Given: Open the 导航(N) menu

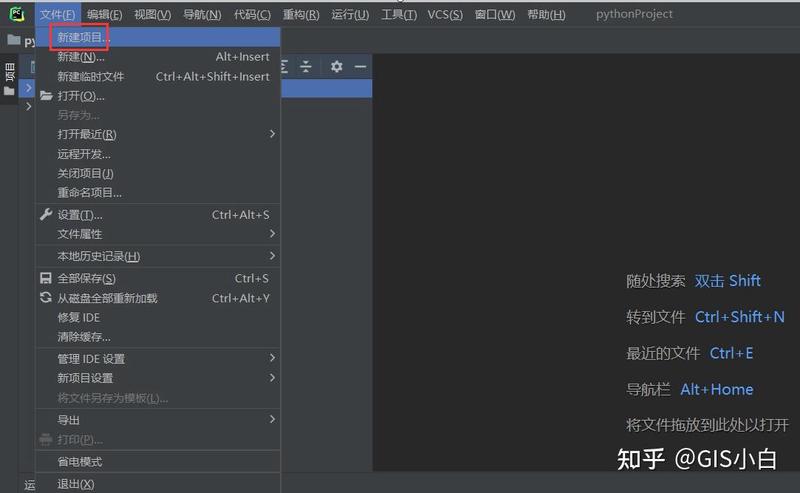Looking at the screenshot, I should coord(202,14).
